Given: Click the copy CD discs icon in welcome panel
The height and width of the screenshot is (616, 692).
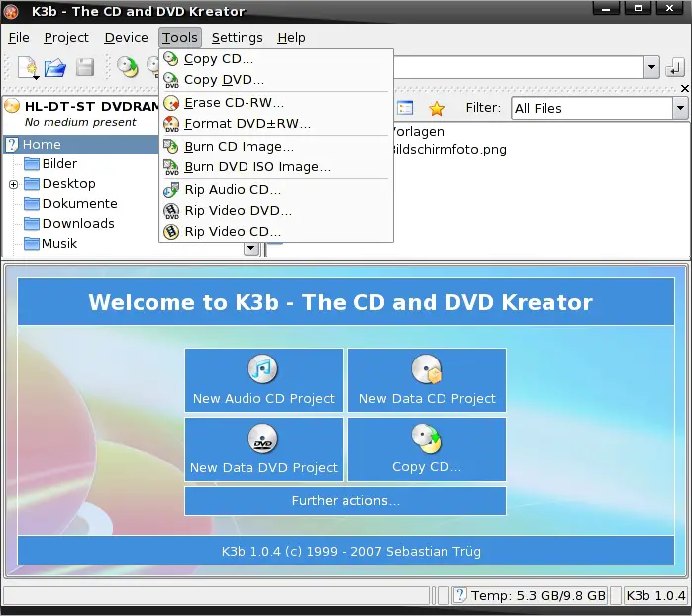Looking at the screenshot, I should (427, 439).
